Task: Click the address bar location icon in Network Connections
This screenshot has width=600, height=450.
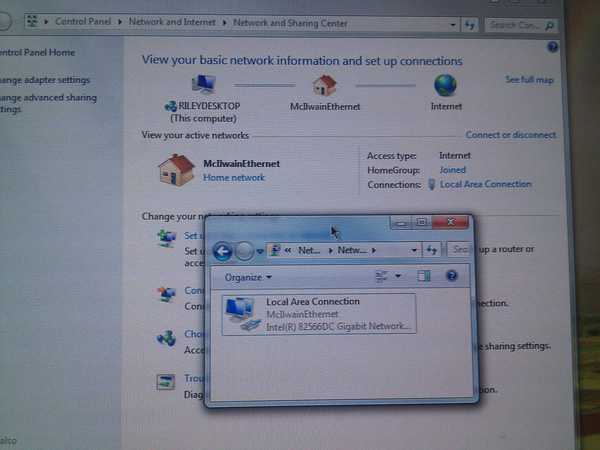Action: point(274,251)
